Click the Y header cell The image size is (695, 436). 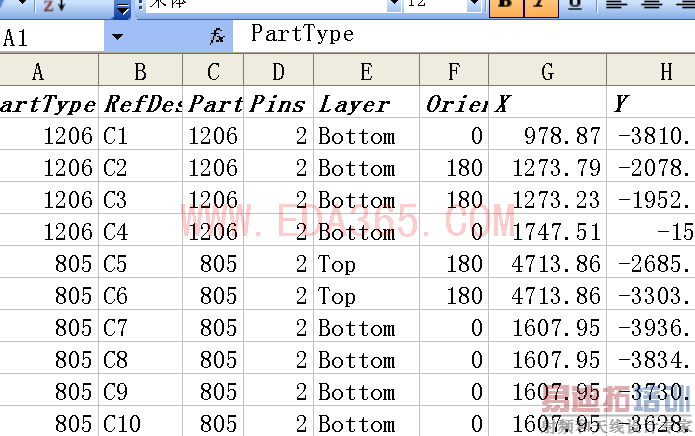(651, 102)
